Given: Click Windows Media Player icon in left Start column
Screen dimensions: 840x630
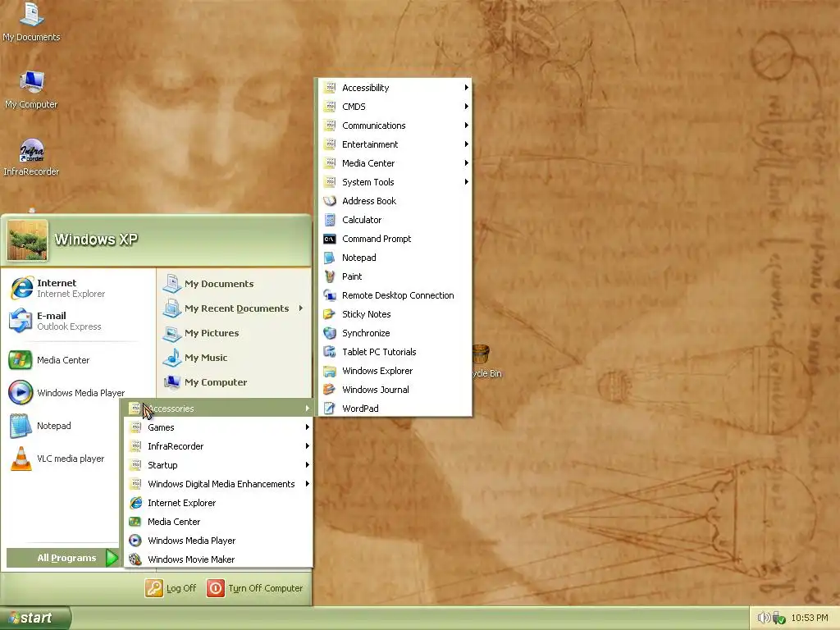Looking at the screenshot, I should pyautogui.click(x=21, y=392).
